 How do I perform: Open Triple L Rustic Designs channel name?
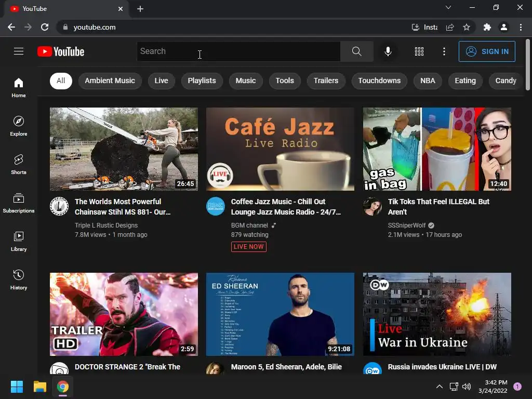(x=106, y=225)
